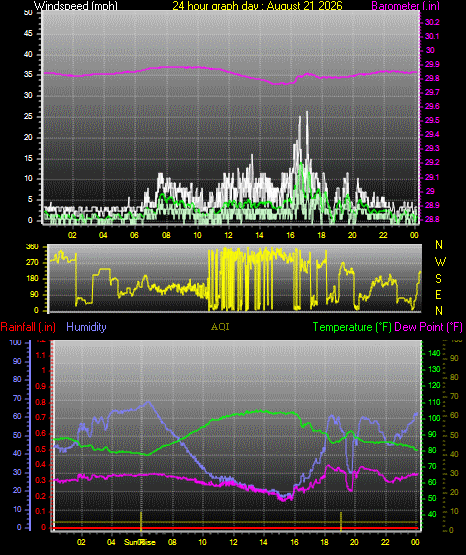
Task: Click the '24 hour graph day : August 21 2026' title
Action: (257, 5)
